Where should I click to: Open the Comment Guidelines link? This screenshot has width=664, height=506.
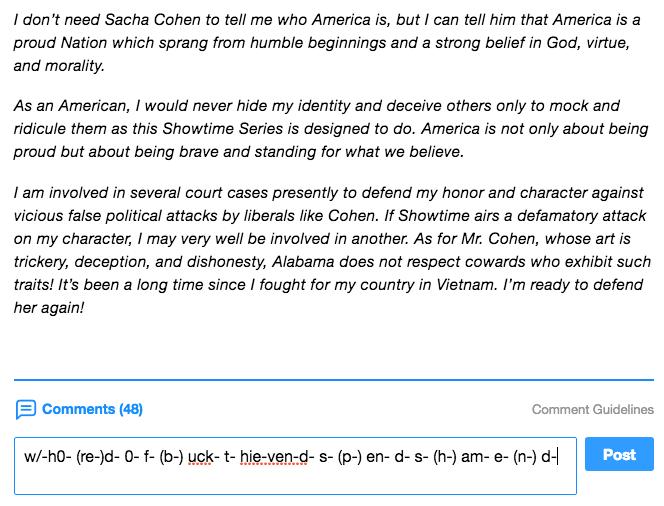click(592, 409)
